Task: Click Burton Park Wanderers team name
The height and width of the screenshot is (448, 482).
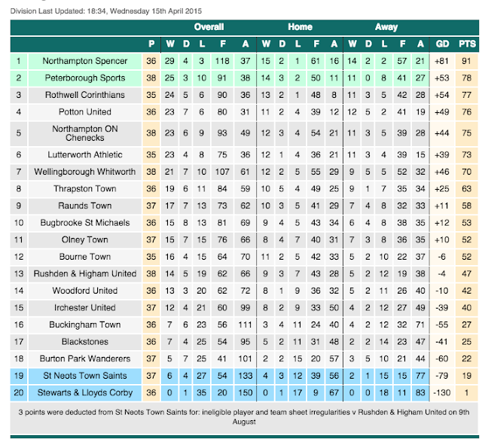Action: click(x=85, y=358)
